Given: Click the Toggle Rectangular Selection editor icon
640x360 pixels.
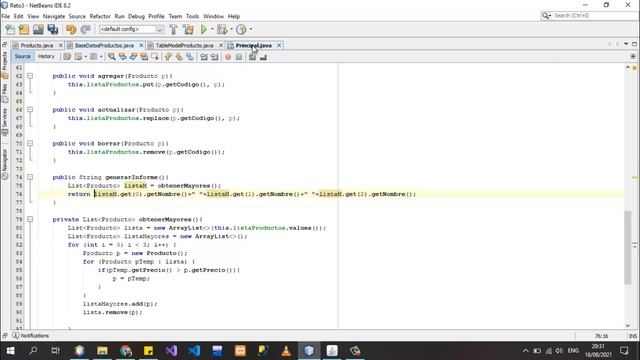Looking at the screenshot, I should pyautogui.click(x=155, y=57).
